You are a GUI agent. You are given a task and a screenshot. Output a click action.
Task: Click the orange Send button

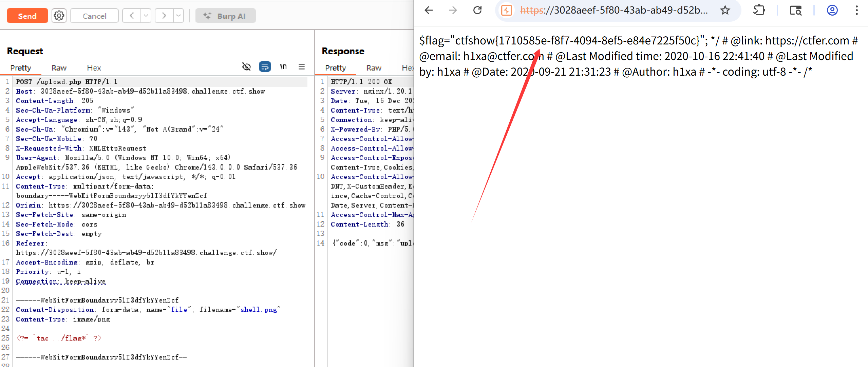click(x=27, y=16)
